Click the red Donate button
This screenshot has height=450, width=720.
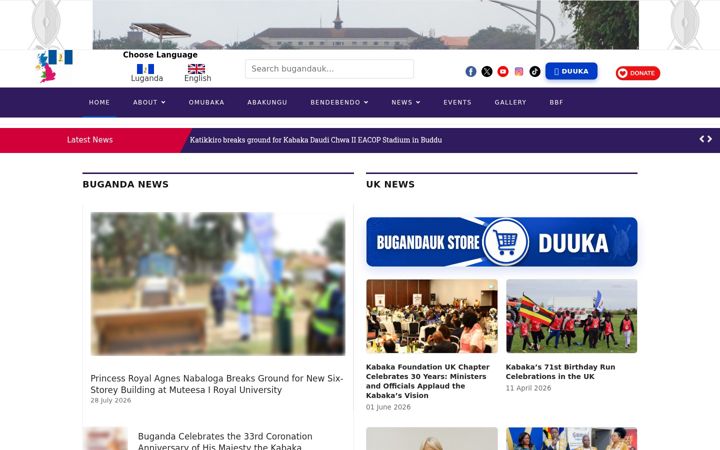pos(638,73)
